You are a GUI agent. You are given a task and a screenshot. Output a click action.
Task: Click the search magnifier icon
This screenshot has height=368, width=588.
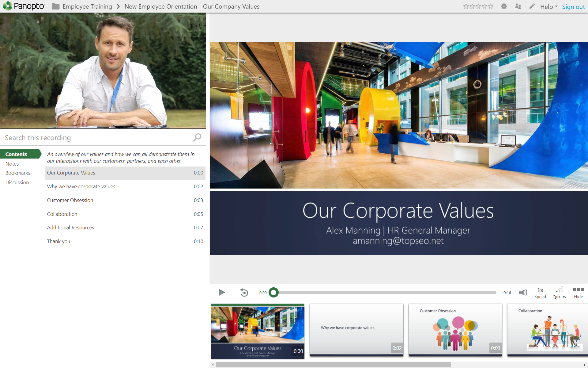tap(197, 137)
